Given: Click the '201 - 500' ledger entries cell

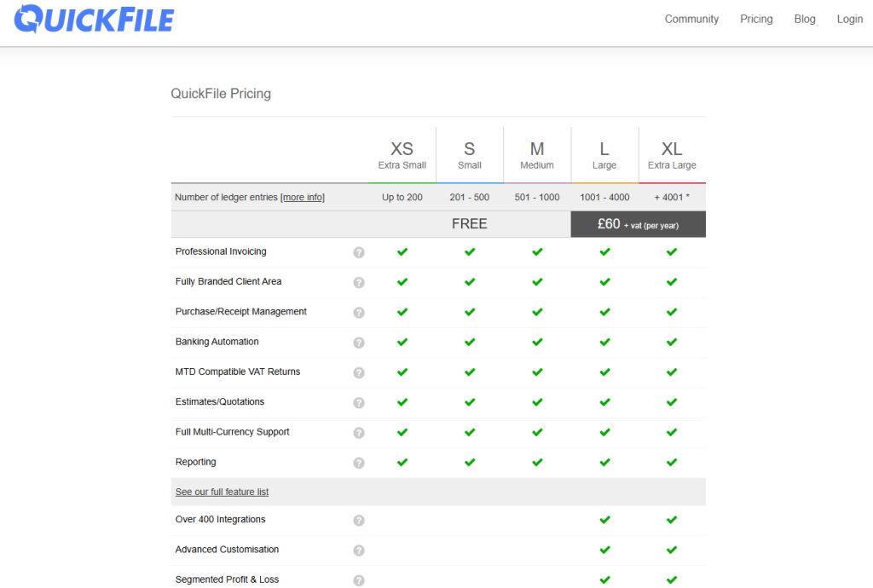Looking at the screenshot, I should (x=470, y=198).
